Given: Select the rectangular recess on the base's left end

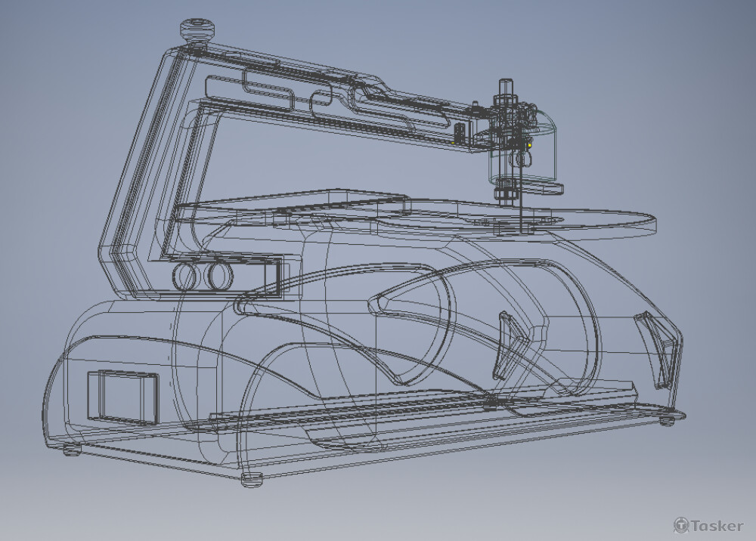Looking at the screenshot, I should point(122,395).
